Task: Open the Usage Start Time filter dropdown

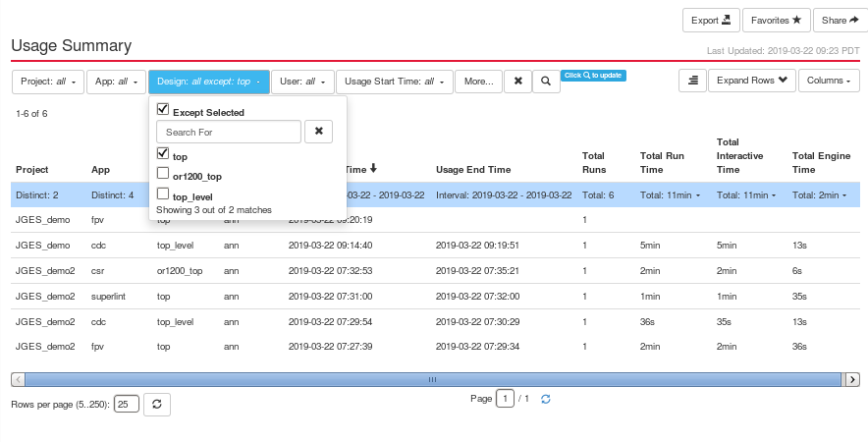Action: [x=394, y=82]
